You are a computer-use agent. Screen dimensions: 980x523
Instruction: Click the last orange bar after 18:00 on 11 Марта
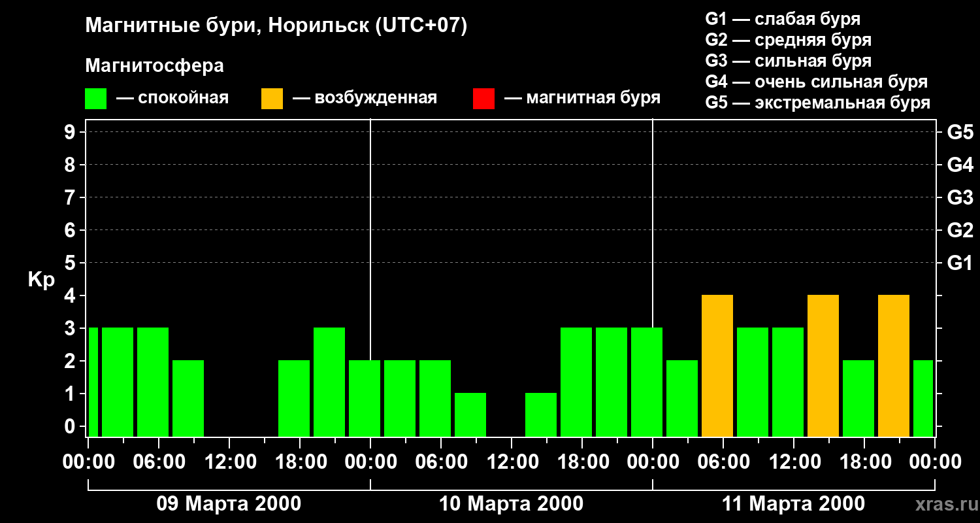pos(894,365)
